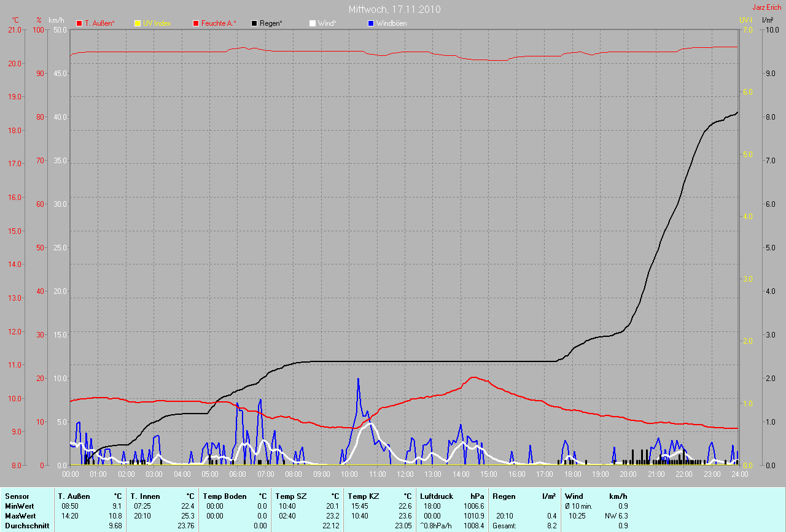Click the total rain value 8.2
This screenshot has height=532, width=786.
pyautogui.click(x=551, y=526)
